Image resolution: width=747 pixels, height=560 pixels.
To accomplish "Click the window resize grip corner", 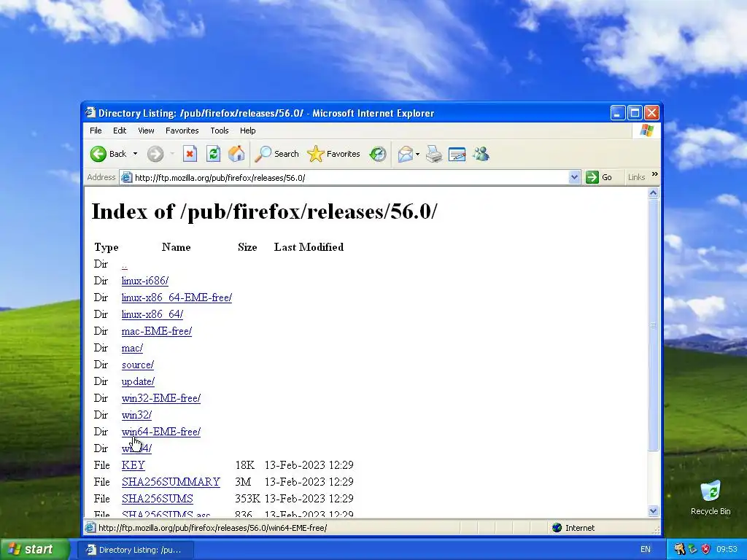I will point(656,529).
